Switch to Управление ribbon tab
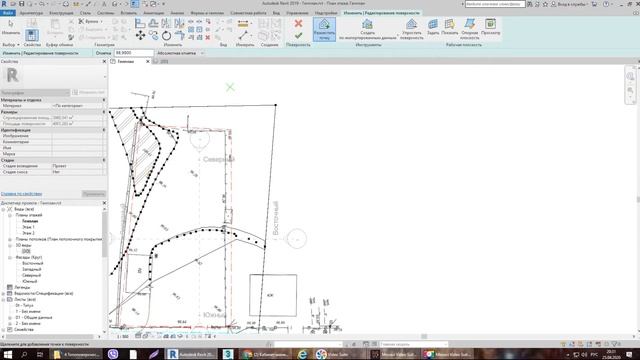The width and height of the screenshot is (640, 360). pyautogui.click(x=297, y=13)
